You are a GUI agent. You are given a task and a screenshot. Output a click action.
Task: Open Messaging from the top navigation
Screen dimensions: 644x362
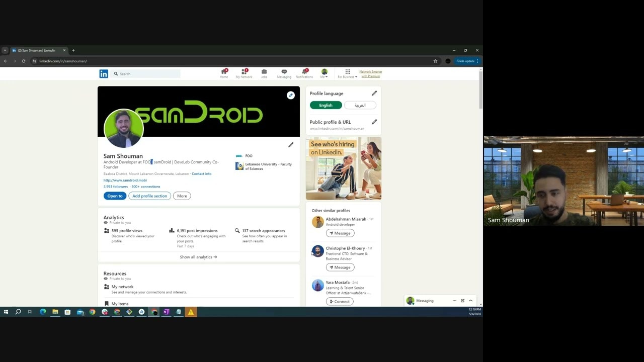click(284, 73)
